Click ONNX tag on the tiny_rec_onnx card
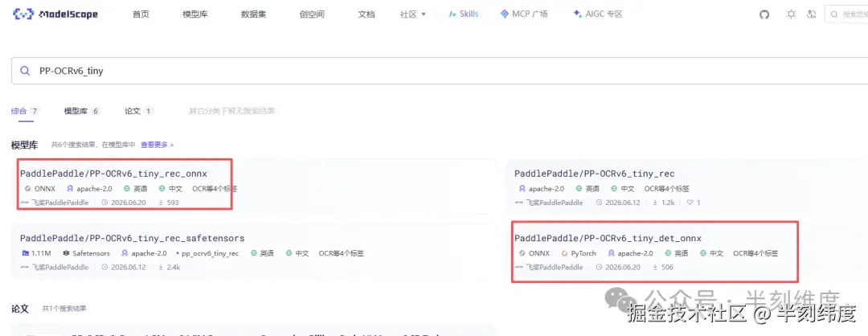Viewport: 868px width, 336px height. (x=40, y=189)
